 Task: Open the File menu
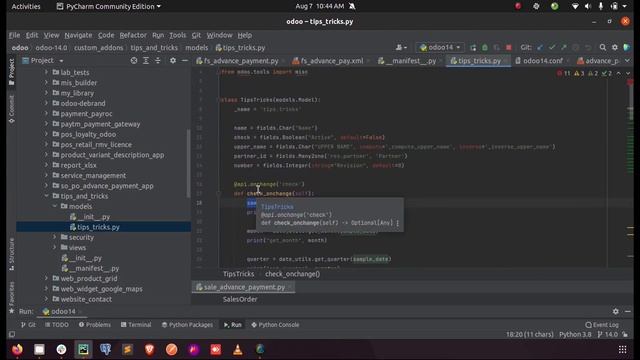[x=14, y=35]
